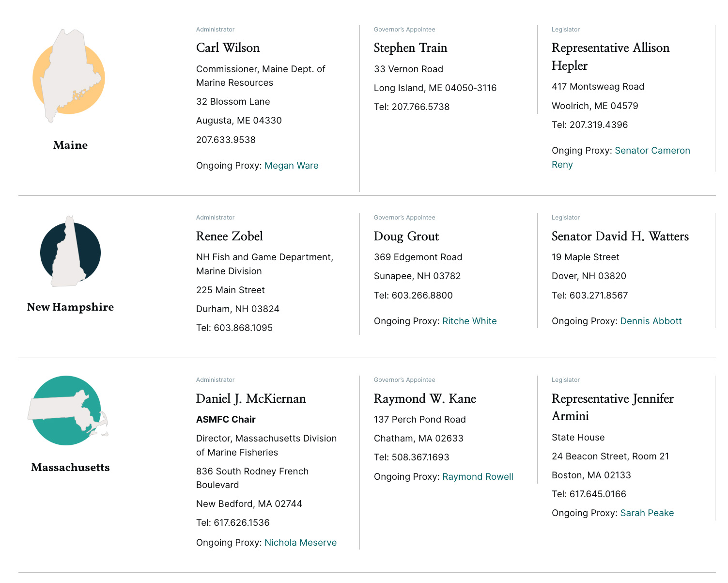Open Senator Cameron Reny proxy link
Image resolution: width=728 pixels, height=583 pixels.
[652, 151]
